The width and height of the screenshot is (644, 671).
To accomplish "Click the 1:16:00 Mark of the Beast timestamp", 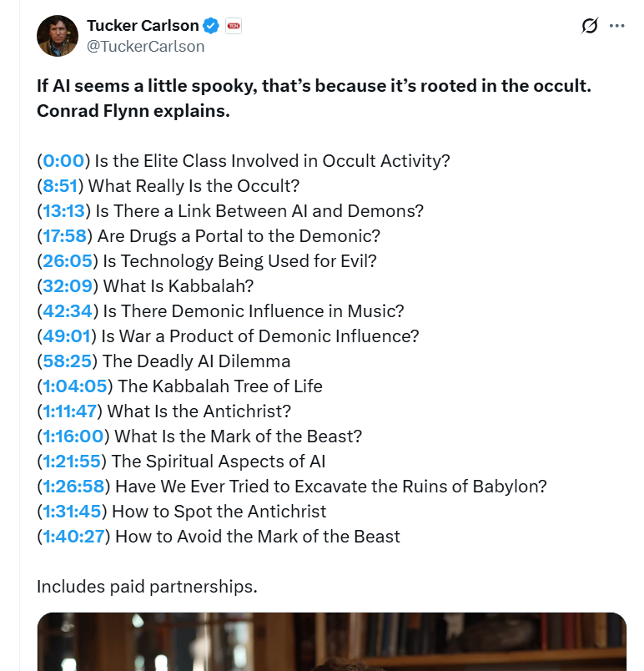I will pos(76,436).
